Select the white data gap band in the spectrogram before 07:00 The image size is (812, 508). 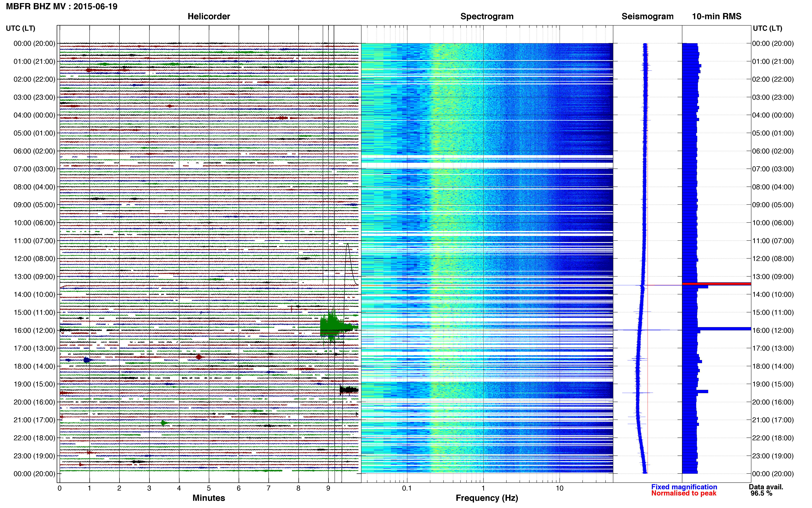coord(487,165)
